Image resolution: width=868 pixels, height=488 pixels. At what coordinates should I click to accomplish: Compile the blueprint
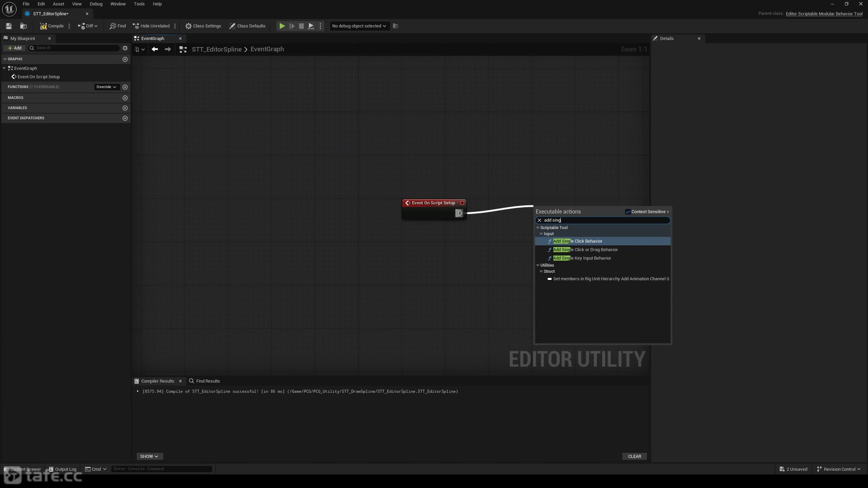[52, 26]
